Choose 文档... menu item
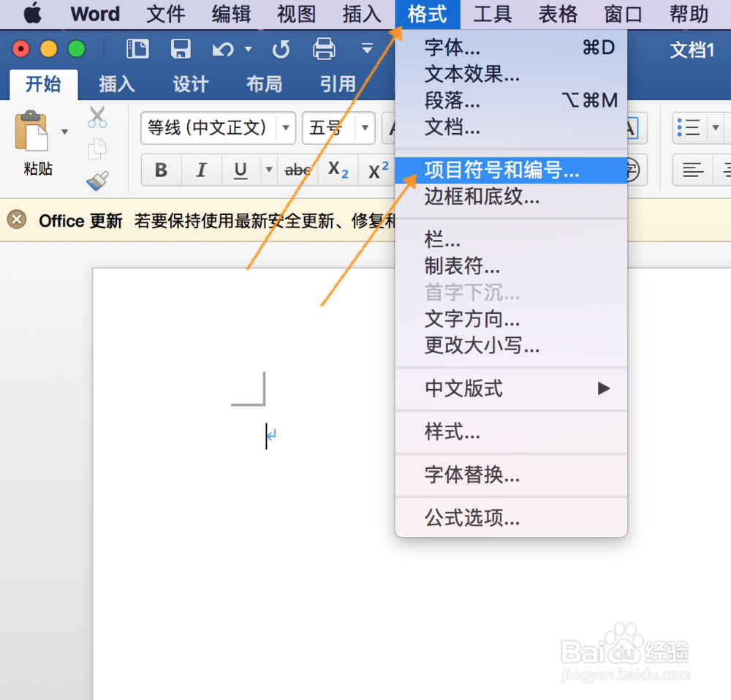This screenshot has height=700, width=731. pos(511,127)
